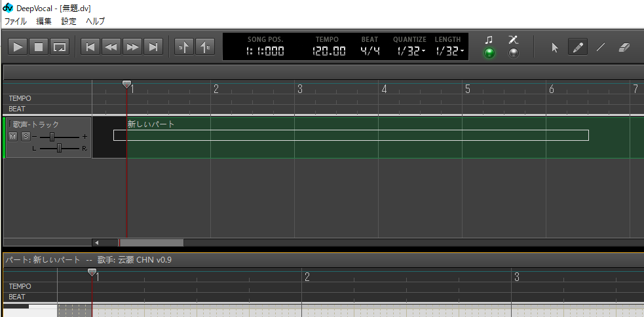Image resolution: width=644 pixels, height=317 pixels.
Task: Click the track editor horizontal scrollbar thumb
Action: coord(151,243)
